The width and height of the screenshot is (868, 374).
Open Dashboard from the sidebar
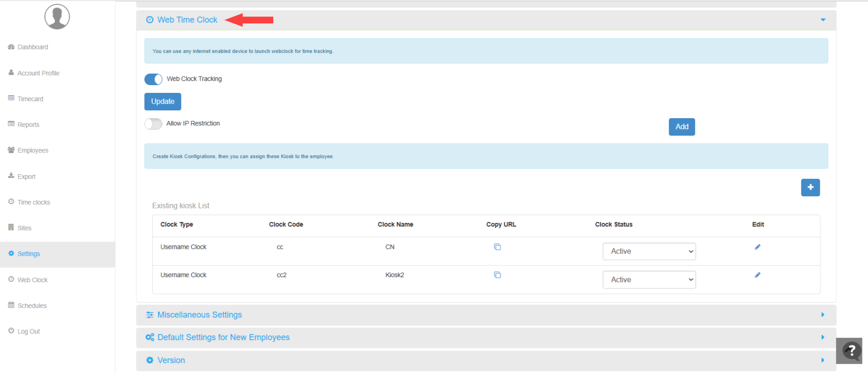[33, 47]
